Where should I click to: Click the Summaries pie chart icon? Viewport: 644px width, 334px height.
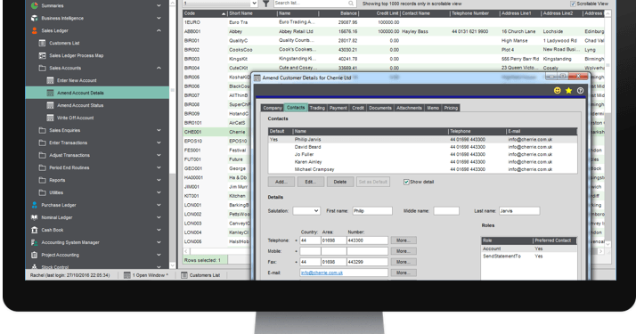35,5
